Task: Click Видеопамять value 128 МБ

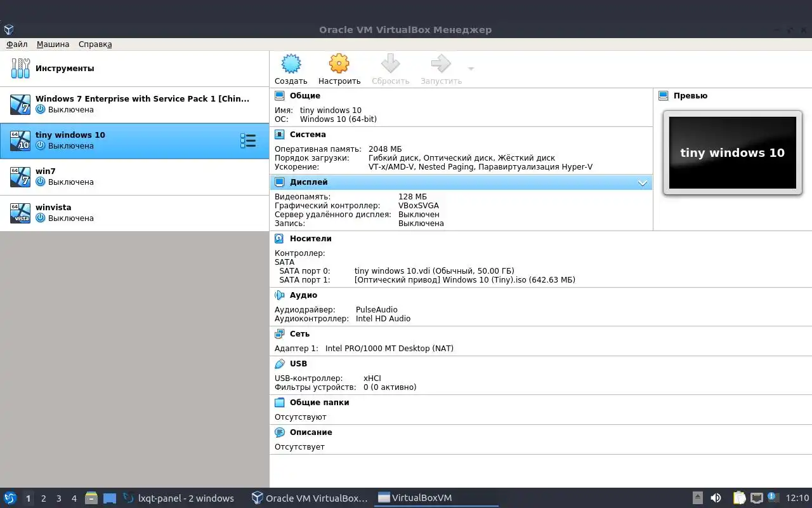Action: coord(412,197)
